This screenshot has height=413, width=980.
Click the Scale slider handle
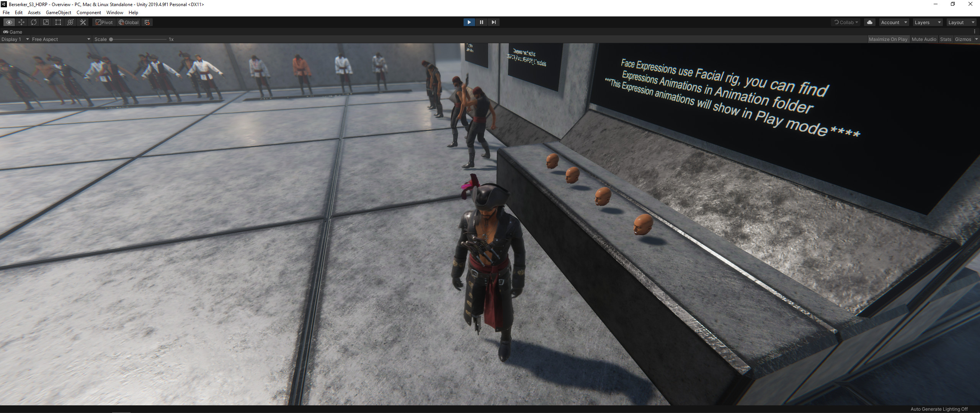[x=111, y=39]
